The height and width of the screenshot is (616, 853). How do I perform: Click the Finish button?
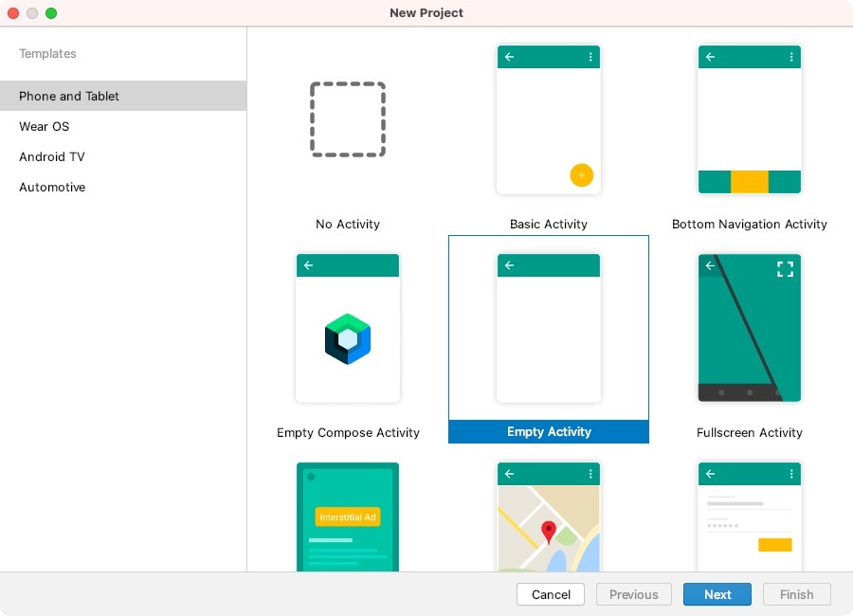(x=797, y=594)
